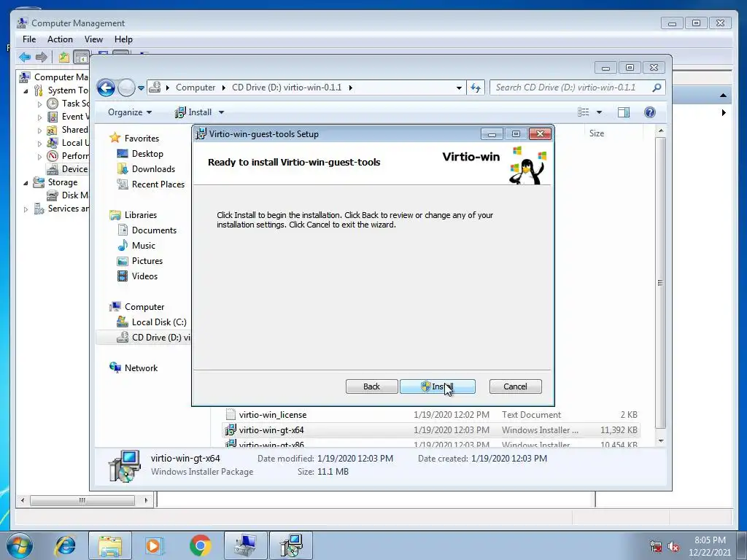Viewport: 747px width, 560px height.
Task: Click Computer Management taskbar icon
Action: (245, 545)
